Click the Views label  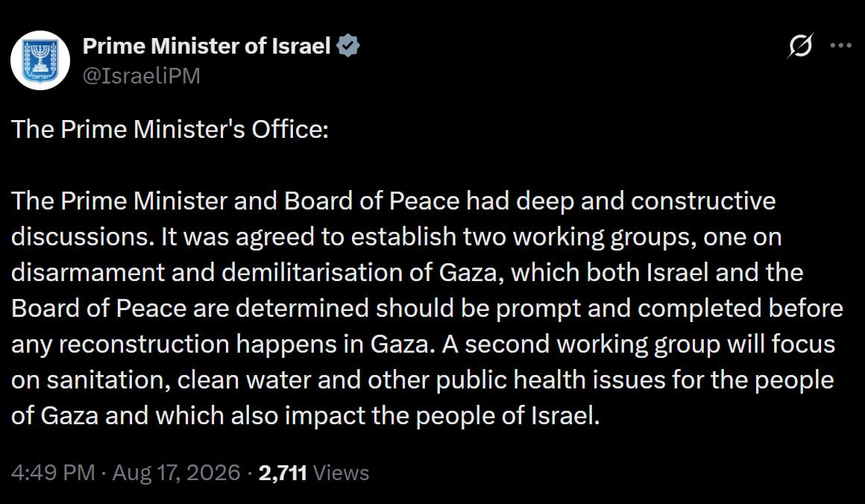341,473
